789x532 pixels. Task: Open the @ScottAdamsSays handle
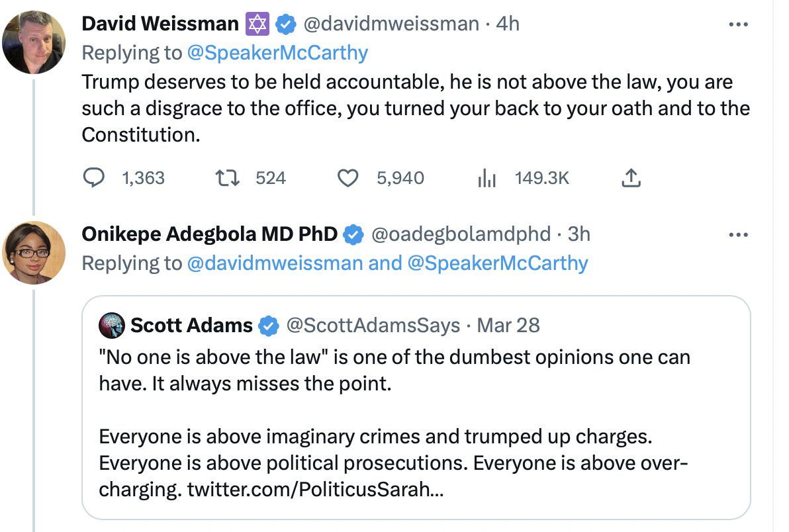tap(372, 326)
